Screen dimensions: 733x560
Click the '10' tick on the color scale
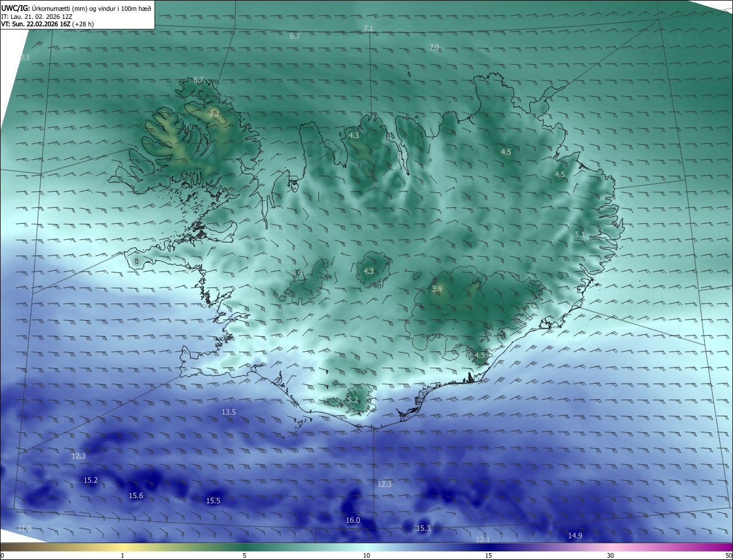click(x=366, y=555)
